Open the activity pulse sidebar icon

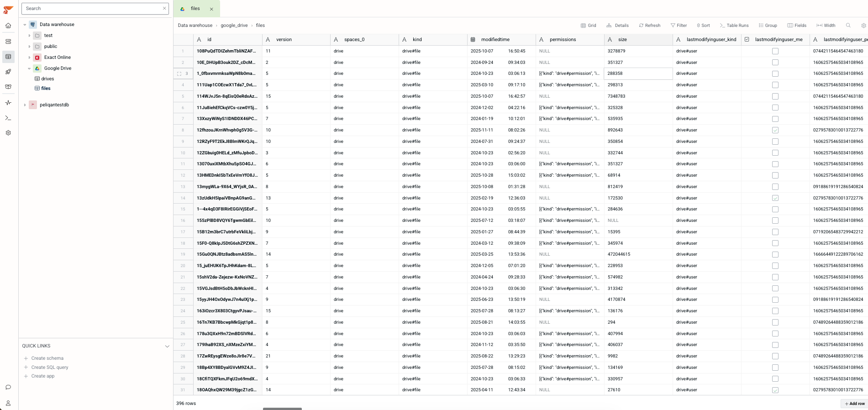(x=8, y=103)
